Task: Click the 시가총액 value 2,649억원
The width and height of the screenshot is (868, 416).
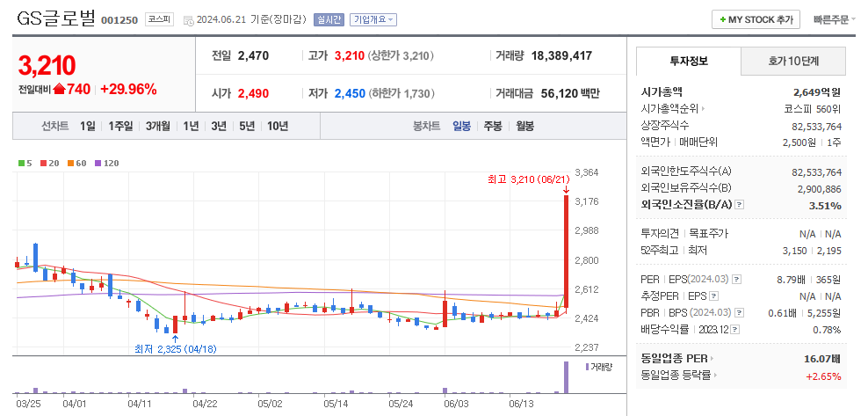Action: point(817,92)
